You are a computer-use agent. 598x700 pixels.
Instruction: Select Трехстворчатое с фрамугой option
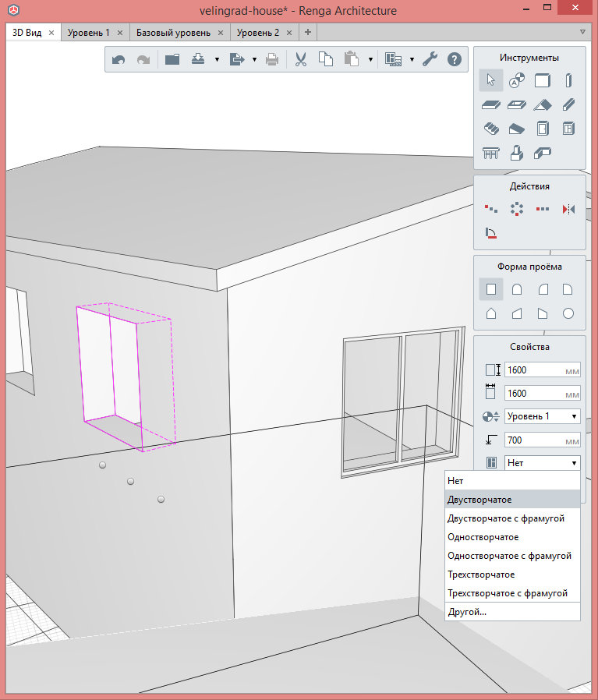(512, 593)
